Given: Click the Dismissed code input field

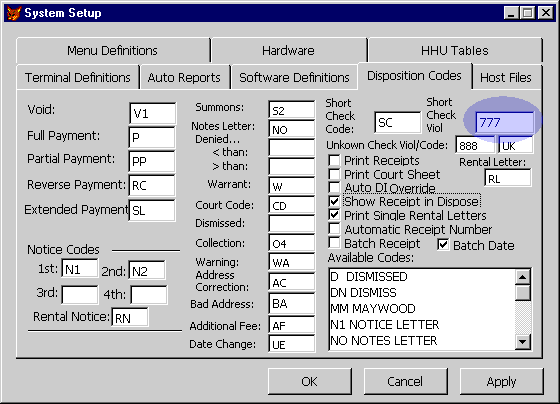Looking at the screenshot, I should [291, 224].
